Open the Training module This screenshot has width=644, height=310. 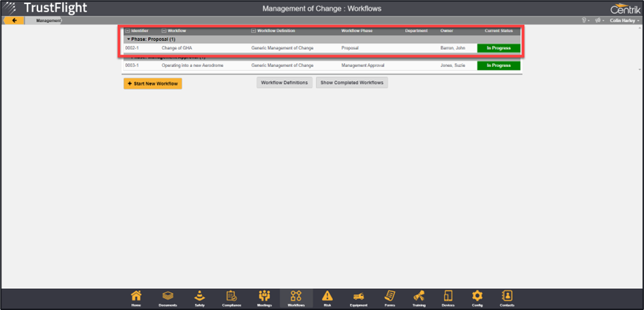coord(419,297)
